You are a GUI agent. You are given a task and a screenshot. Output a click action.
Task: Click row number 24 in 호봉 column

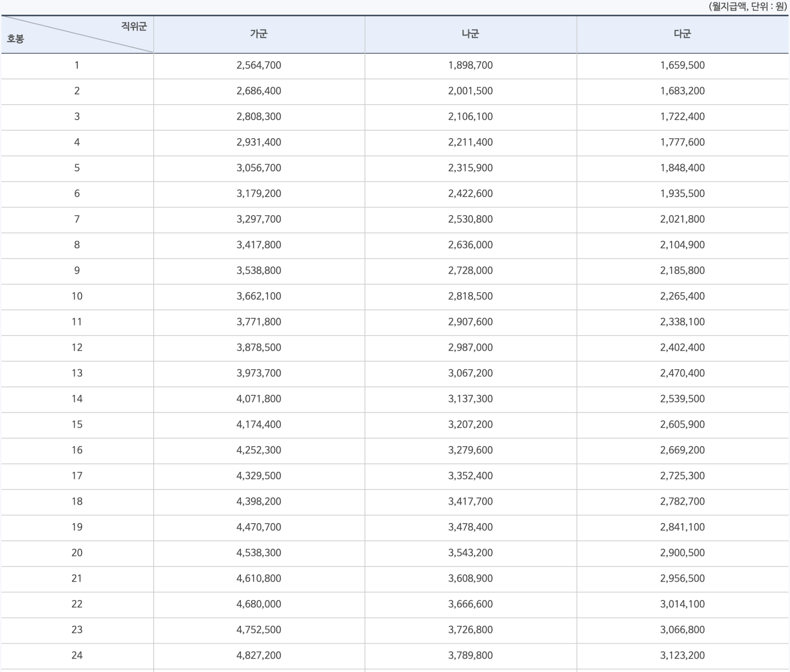(x=77, y=655)
